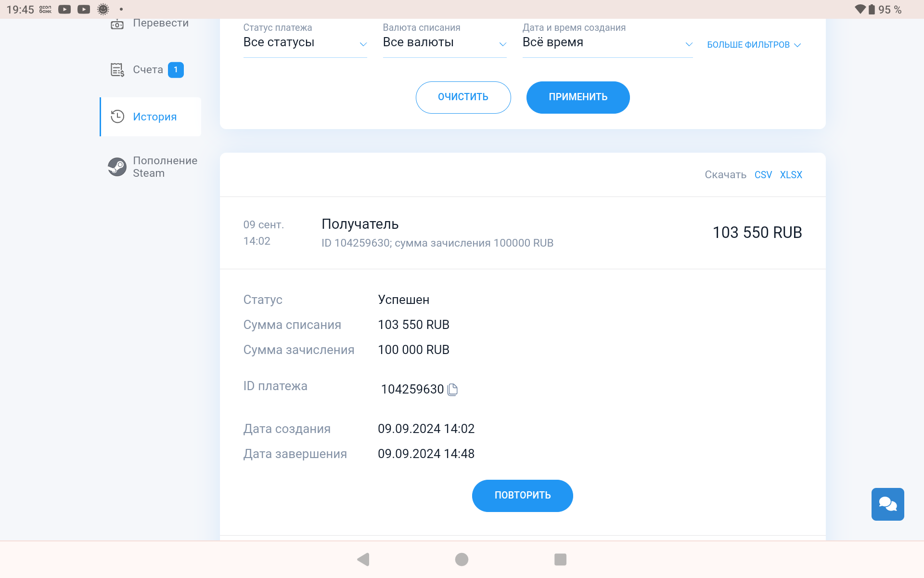Open the Статус платежа dropdown
The width and height of the screenshot is (924, 578).
point(305,43)
